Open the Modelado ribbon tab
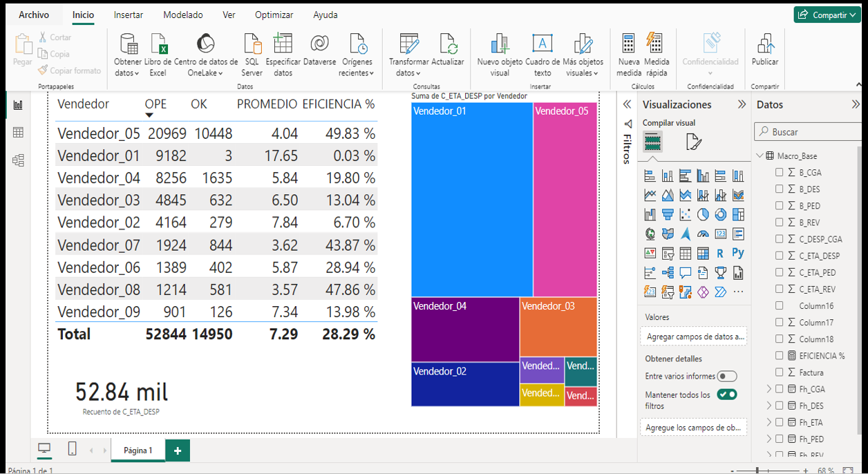The image size is (868, 474). (183, 15)
